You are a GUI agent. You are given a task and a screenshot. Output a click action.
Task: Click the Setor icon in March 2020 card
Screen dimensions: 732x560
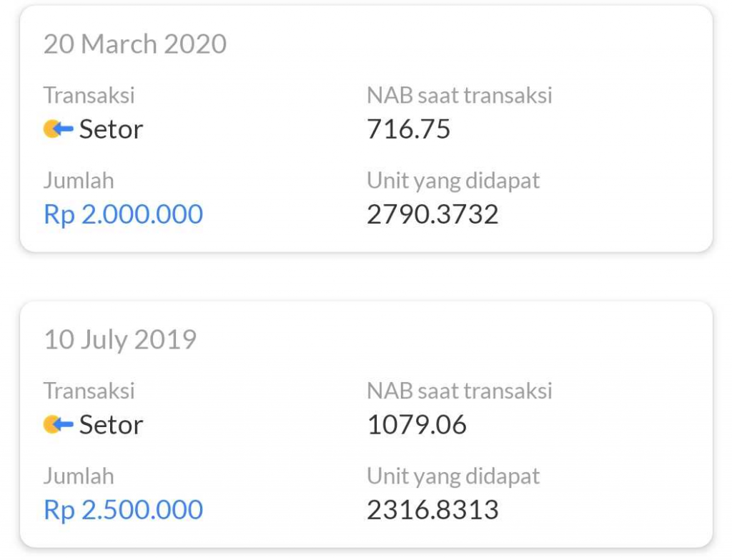[x=59, y=129]
